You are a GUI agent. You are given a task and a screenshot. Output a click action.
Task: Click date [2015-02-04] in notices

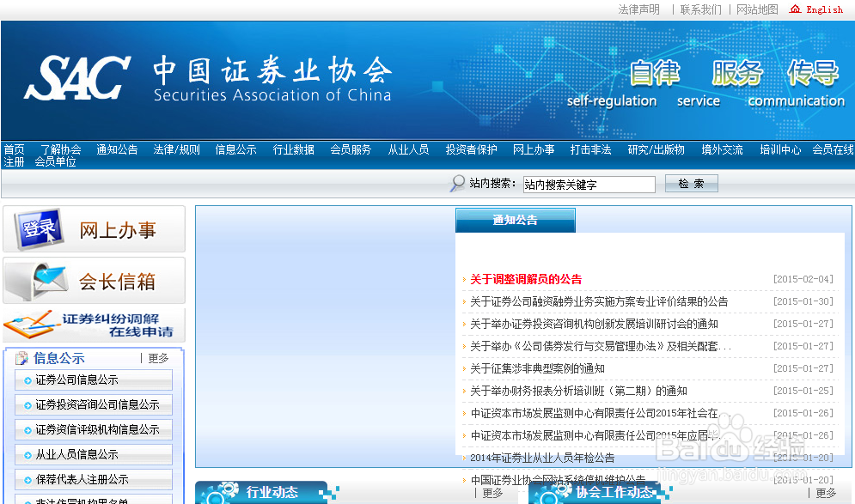pyautogui.click(x=803, y=279)
